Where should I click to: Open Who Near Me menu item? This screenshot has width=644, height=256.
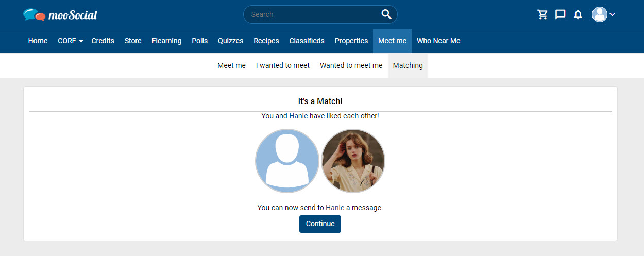[x=438, y=41]
